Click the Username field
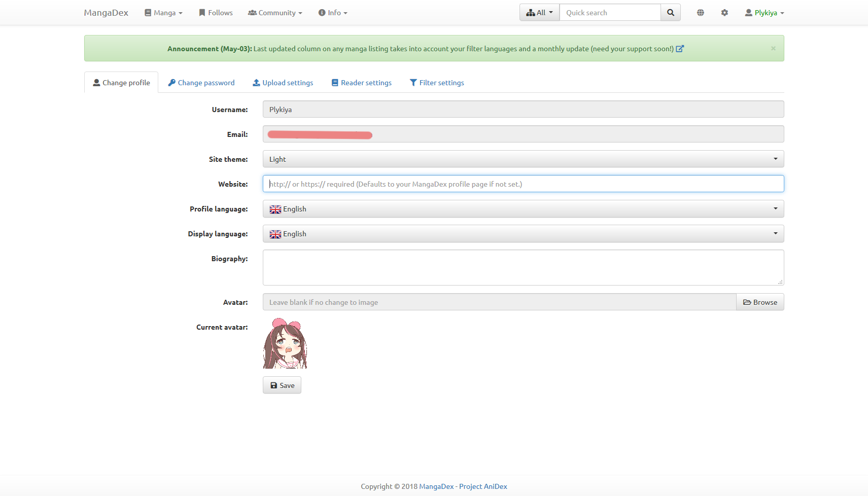The height and width of the screenshot is (496, 868). point(523,109)
